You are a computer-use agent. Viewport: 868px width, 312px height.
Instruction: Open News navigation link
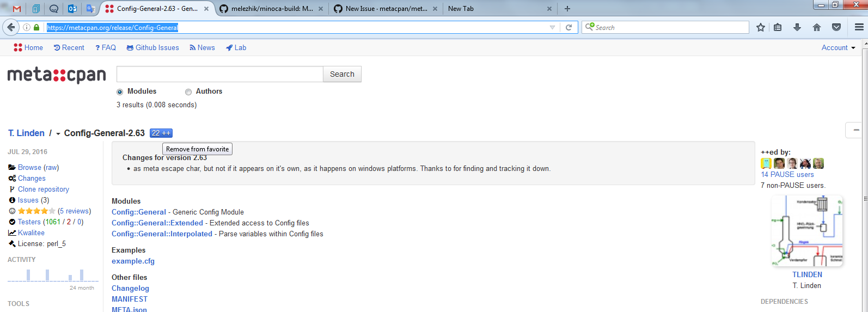tap(202, 48)
